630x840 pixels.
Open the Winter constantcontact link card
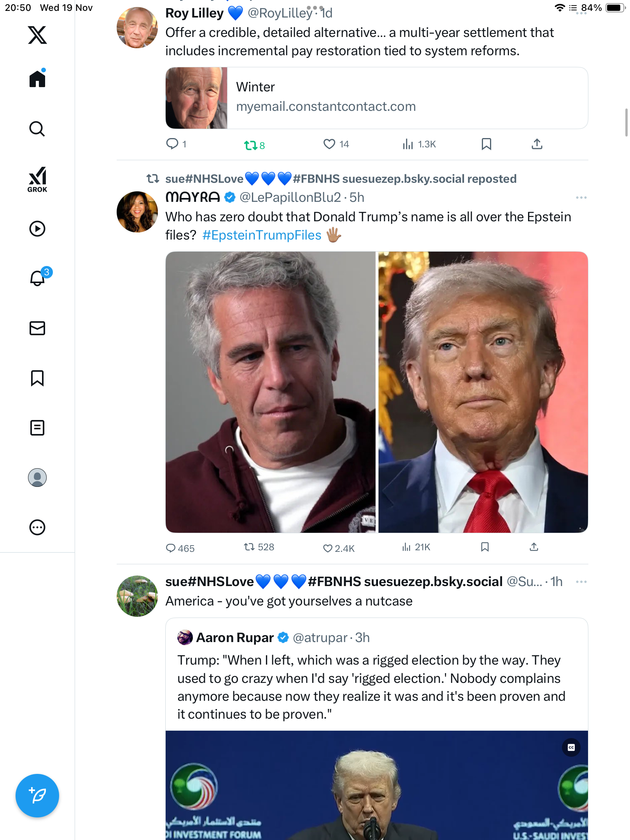[x=376, y=98]
